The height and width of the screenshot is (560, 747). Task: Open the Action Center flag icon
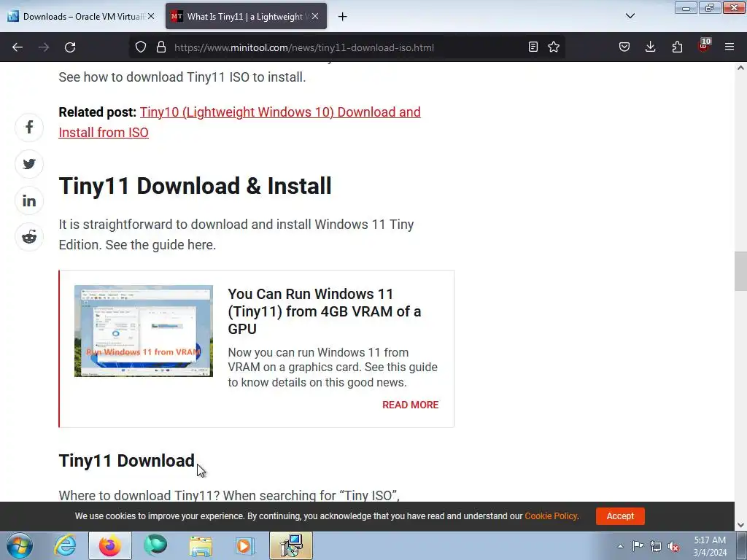pyautogui.click(x=638, y=546)
